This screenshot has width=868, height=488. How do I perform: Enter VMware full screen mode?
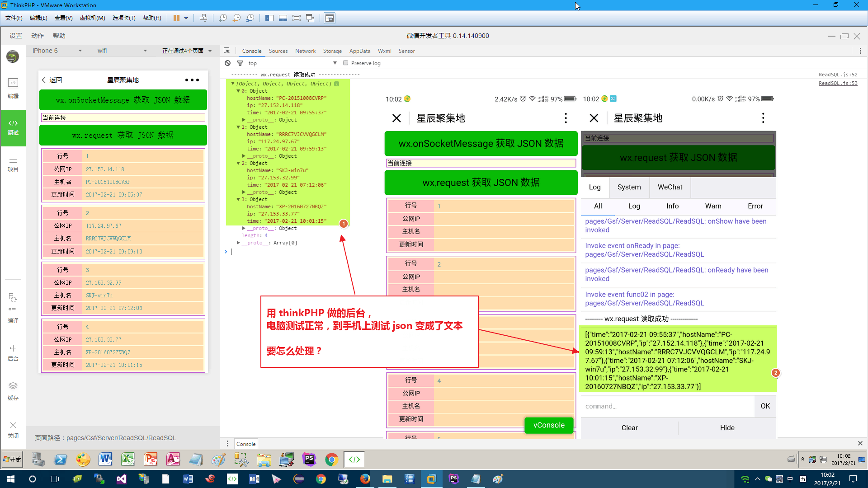tap(297, 18)
